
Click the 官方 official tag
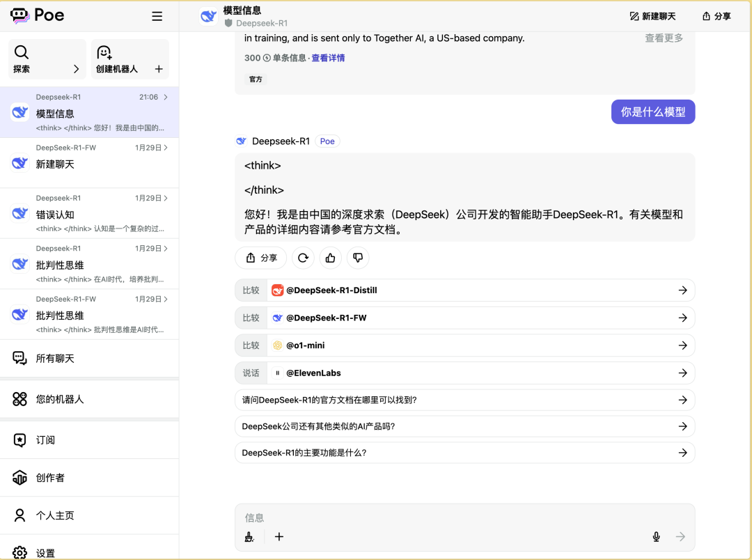[256, 79]
